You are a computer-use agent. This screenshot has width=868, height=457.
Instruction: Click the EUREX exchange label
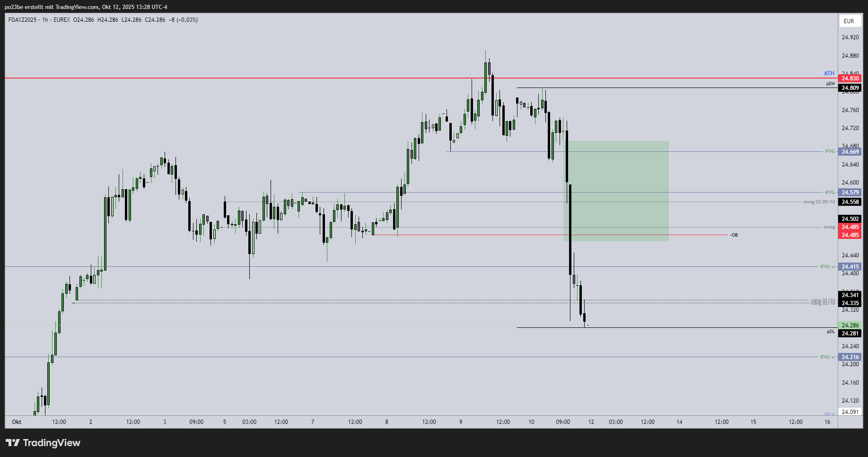(61, 20)
